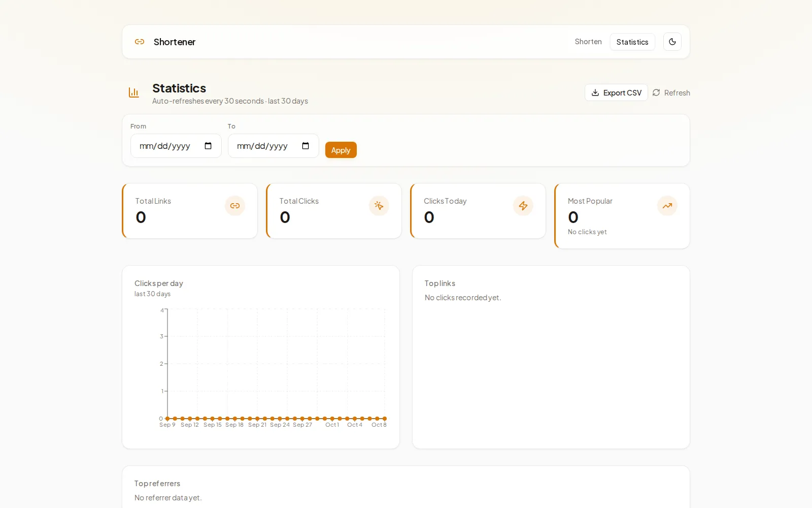The height and width of the screenshot is (508, 812).
Task: Click the Shortener link logo icon
Action: click(x=140, y=42)
